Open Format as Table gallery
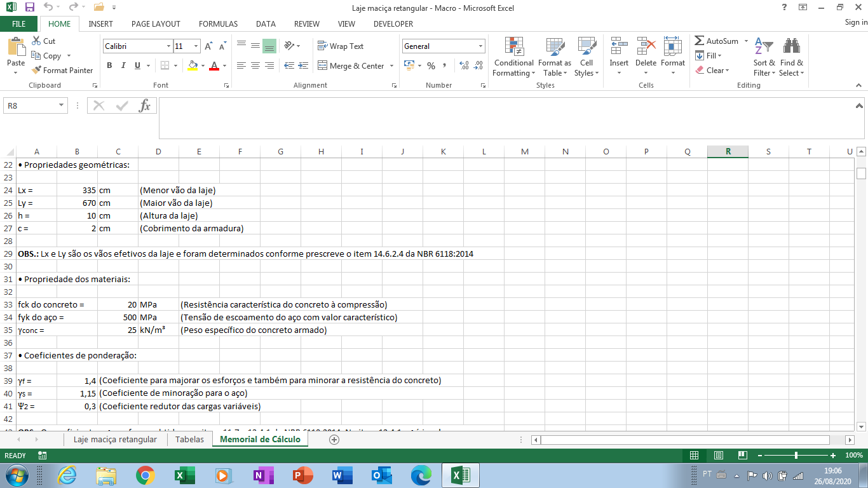868x488 pixels. coord(555,57)
